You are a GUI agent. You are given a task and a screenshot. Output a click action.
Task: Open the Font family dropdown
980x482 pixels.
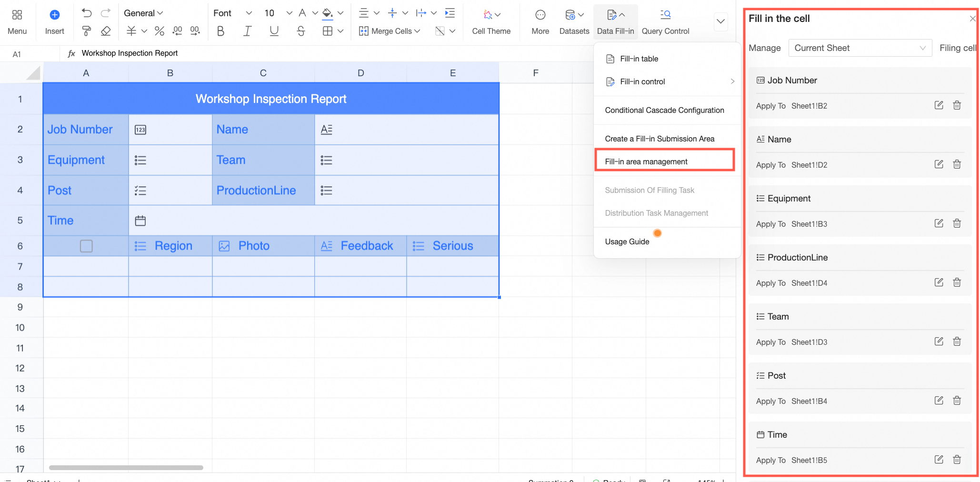pyautogui.click(x=232, y=13)
